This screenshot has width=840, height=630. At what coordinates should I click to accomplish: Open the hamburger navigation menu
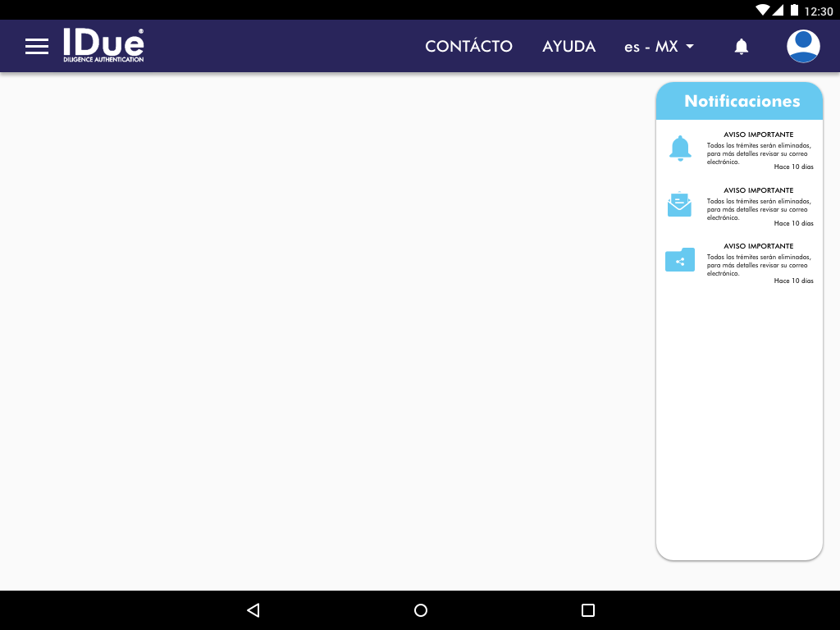pyautogui.click(x=37, y=47)
